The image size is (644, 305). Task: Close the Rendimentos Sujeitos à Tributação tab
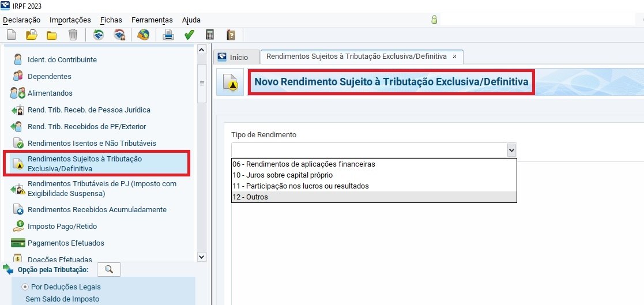pos(454,57)
